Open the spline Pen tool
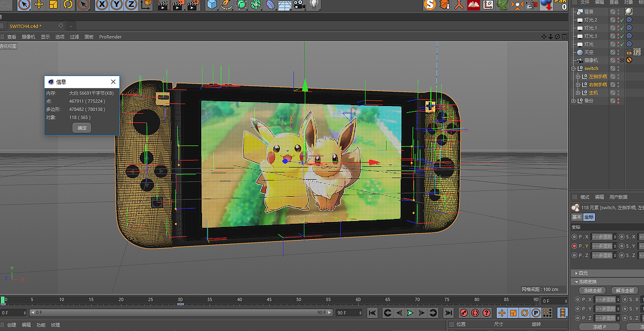This screenshot has width=644, height=331. point(227,5)
